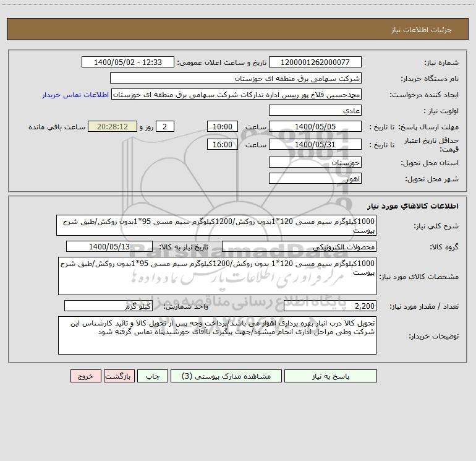Click the 'چاپ' print button
The width and height of the screenshot is (476, 461).
[x=153, y=376]
